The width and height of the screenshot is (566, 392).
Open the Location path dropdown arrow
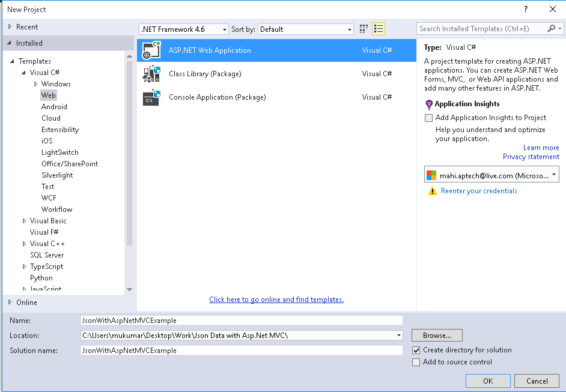(398, 336)
